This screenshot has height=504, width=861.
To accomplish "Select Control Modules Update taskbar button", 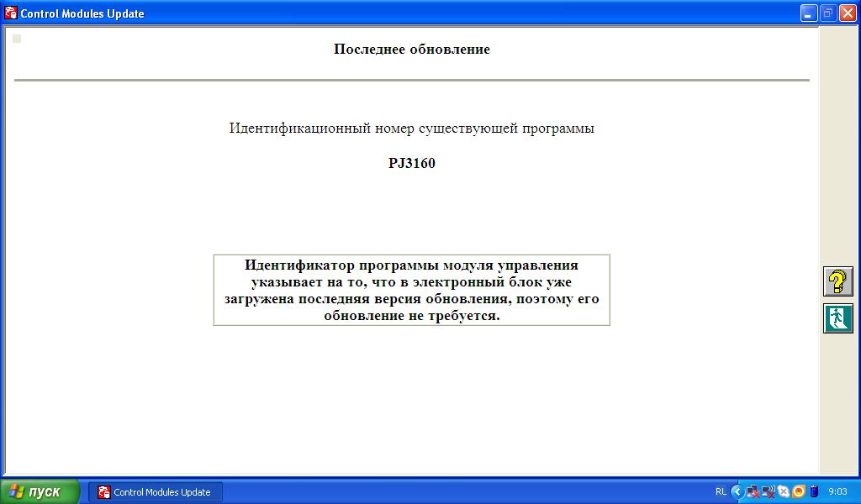I will click(x=156, y=492).
